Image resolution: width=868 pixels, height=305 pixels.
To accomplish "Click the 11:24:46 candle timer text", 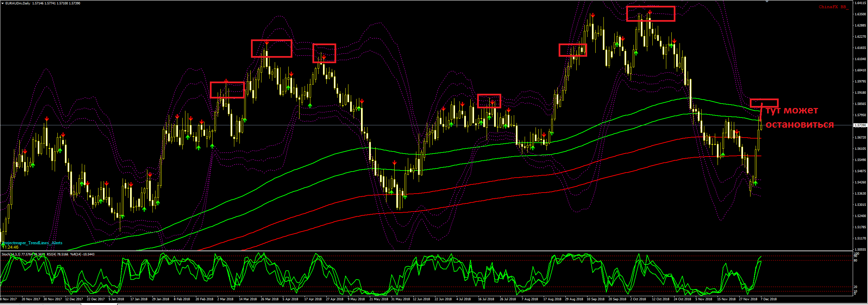I will (10, 247).
